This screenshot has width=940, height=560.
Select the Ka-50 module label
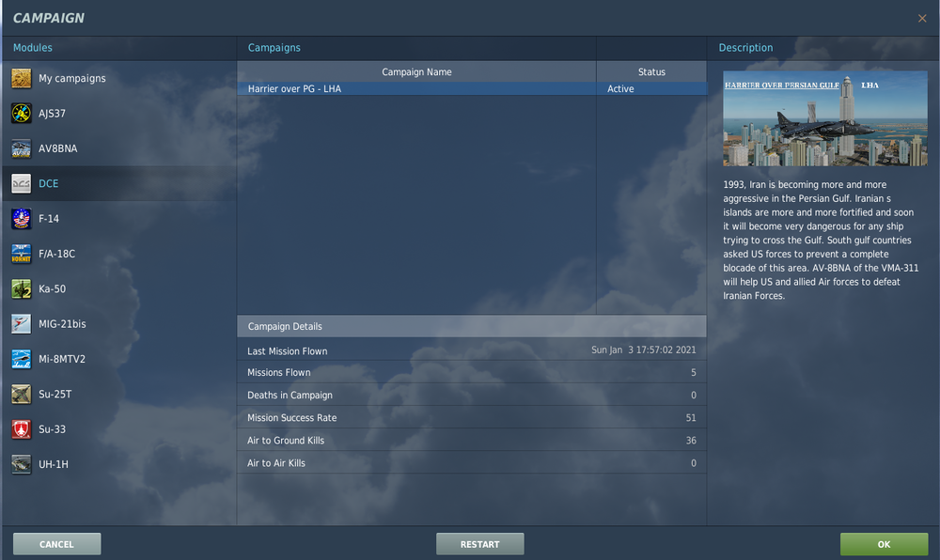(52, 288)
